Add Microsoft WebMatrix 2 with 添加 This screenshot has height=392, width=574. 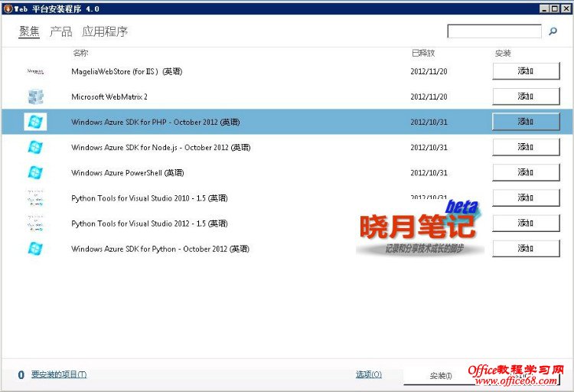tap(526, 96)
